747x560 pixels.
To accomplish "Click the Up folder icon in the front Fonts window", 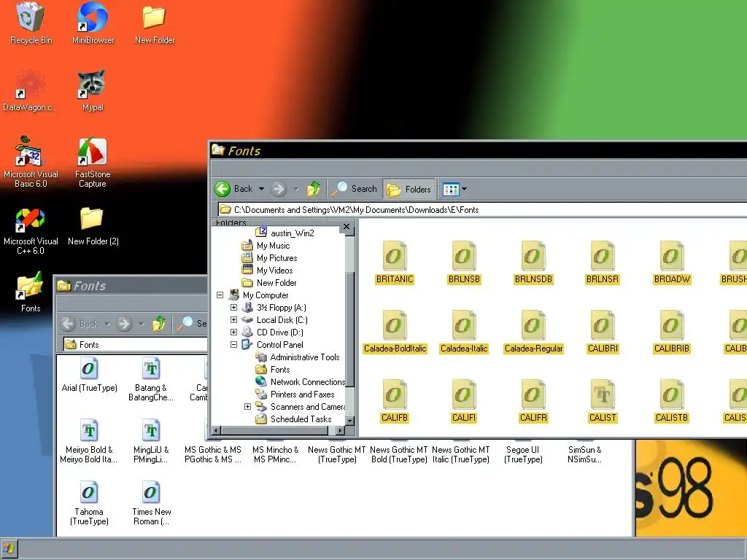I will 314,189.
